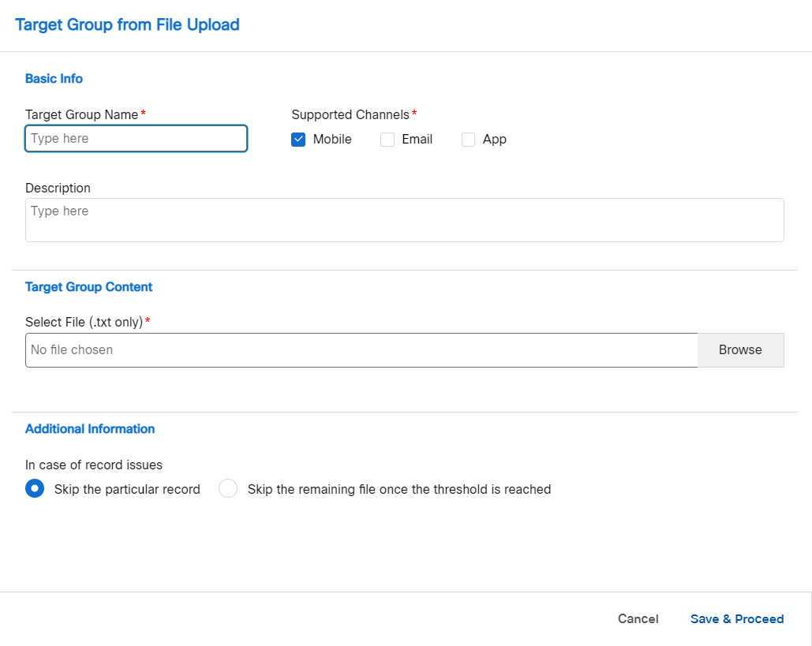
Task: Tick the App channel checkbox
Action: tap(468, 140)
